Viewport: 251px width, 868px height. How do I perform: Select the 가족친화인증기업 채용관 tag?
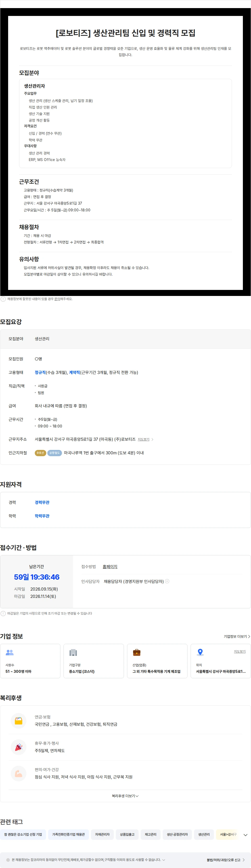69,834
